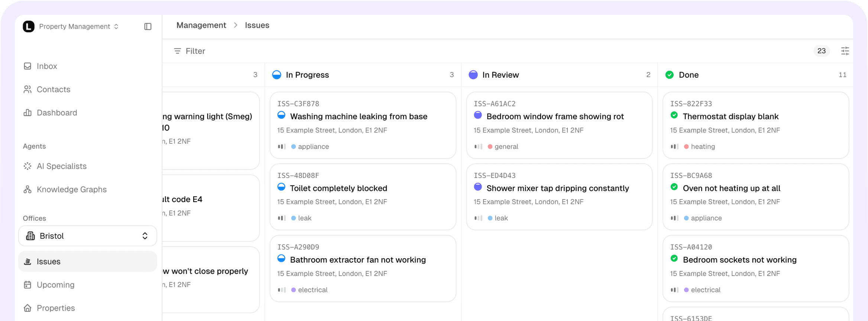Toggle status of Washing machine leaking issue
Screen dimensions: 868x321
pyautogui.click(x=281, y=115)
